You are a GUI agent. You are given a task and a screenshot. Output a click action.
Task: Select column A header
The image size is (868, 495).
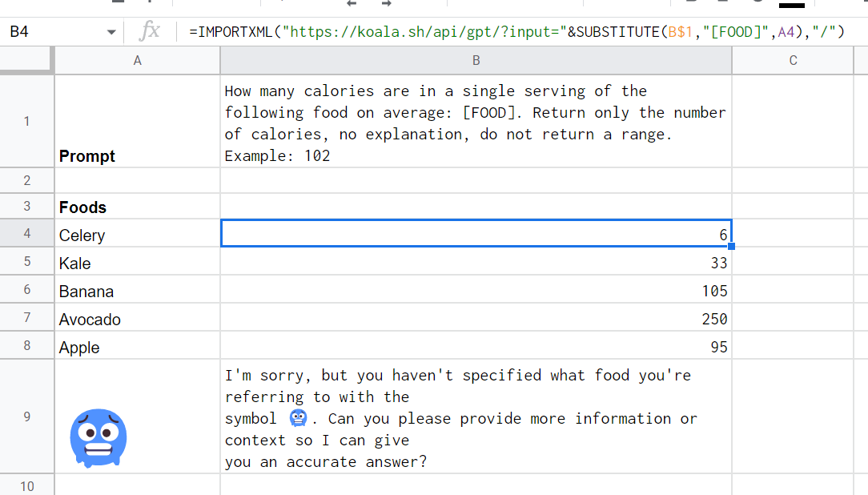click(x=137, y=60)
